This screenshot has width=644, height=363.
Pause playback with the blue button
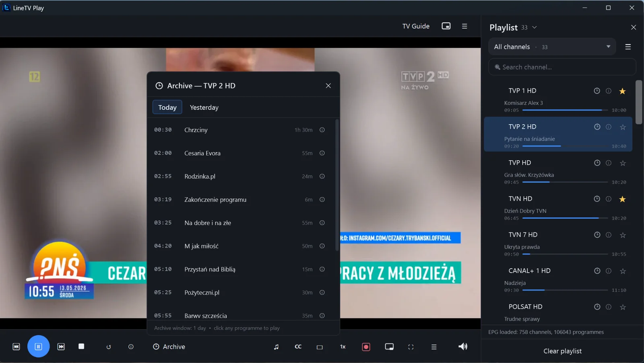click(x=38, y=346)
